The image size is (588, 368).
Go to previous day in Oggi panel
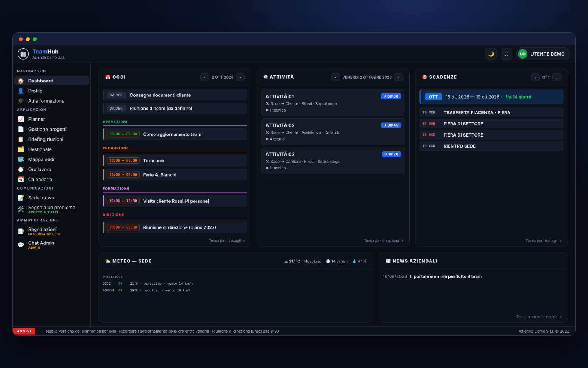pyautogui.click(x=205, y=77)
